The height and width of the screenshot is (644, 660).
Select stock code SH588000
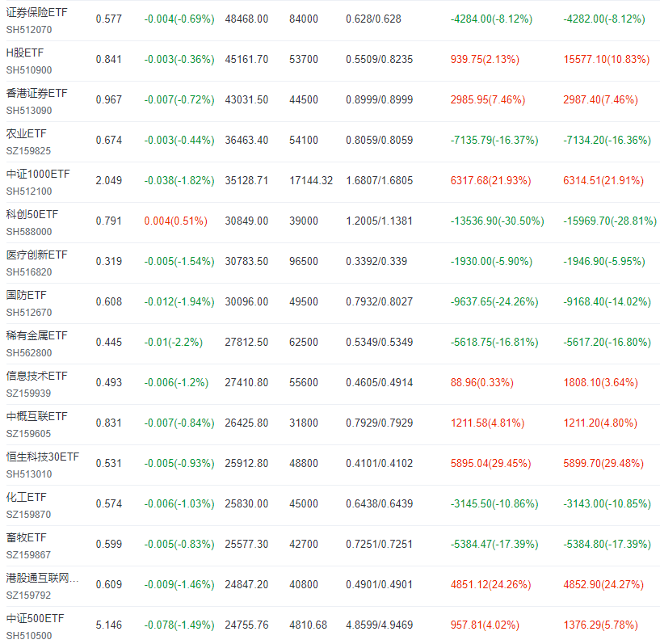point(29,232)
